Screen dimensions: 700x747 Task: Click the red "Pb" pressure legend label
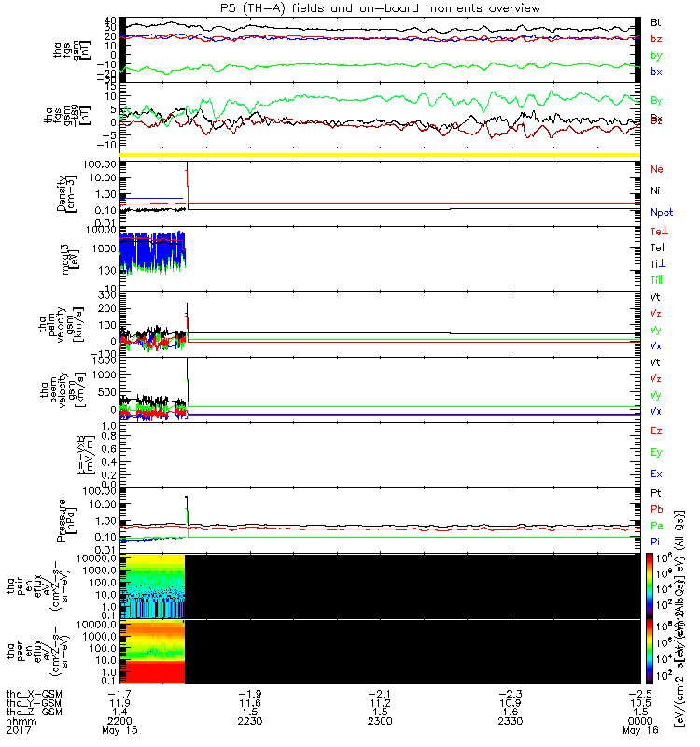tap(657, 509)
